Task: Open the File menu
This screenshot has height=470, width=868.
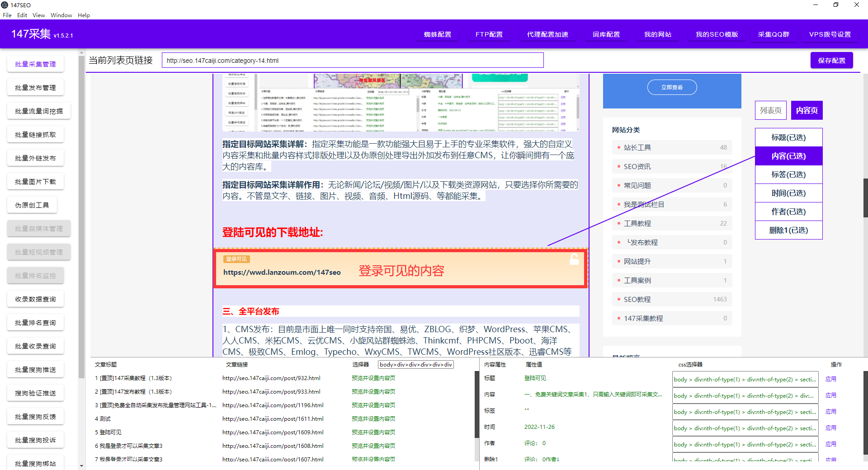Action: 7,15
